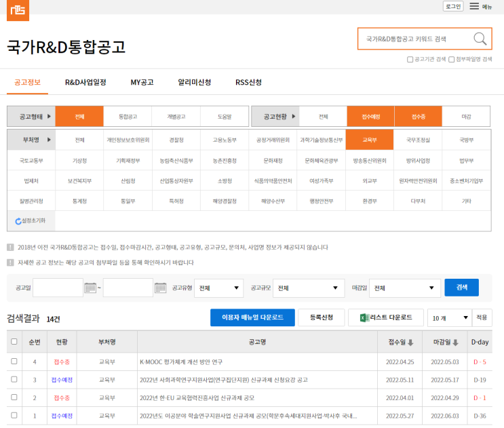
Task: Click the orange NTIS logo
Action: (18, 10)
